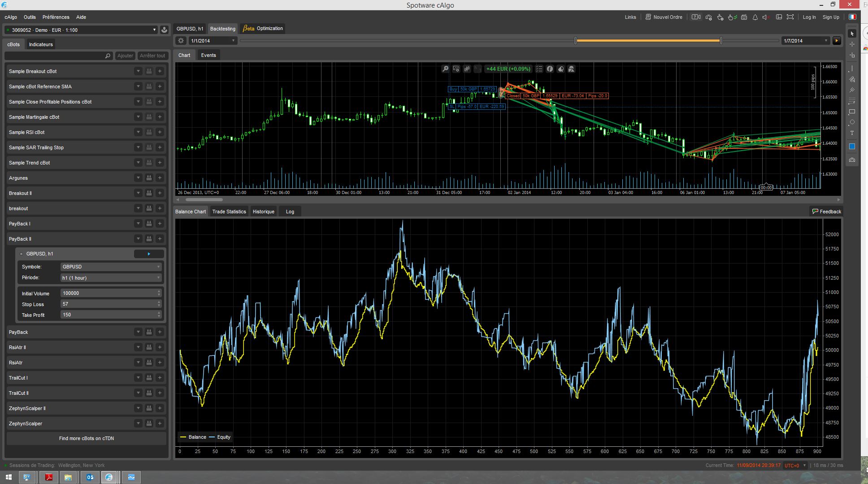
Task: Click the Nouvel Ordre button
Action: click(664, 17)
